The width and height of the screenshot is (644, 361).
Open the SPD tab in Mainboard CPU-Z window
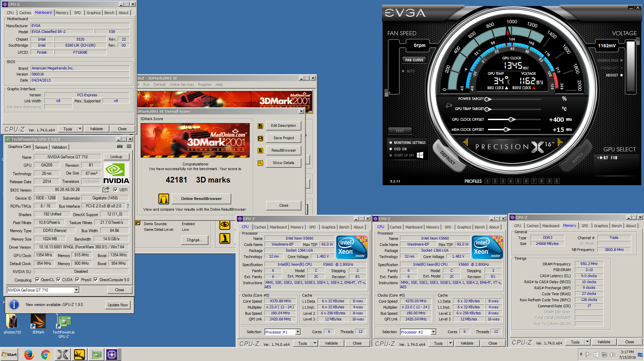(78, 13)
